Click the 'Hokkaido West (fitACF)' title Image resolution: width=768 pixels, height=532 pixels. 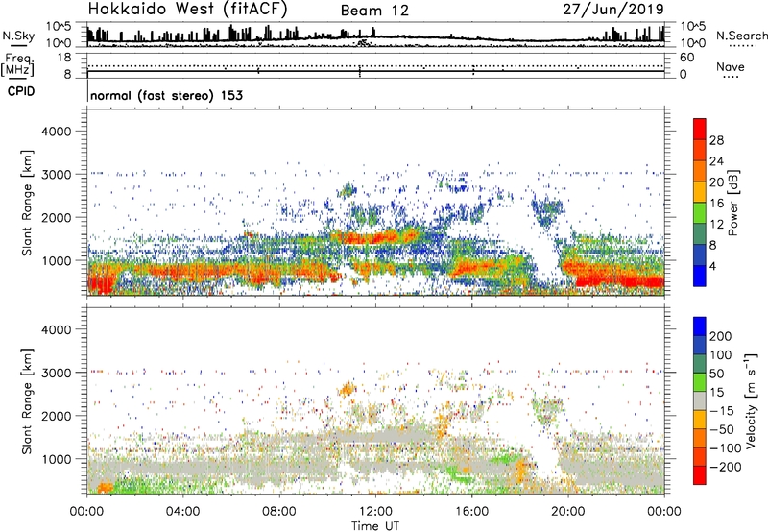187,10
